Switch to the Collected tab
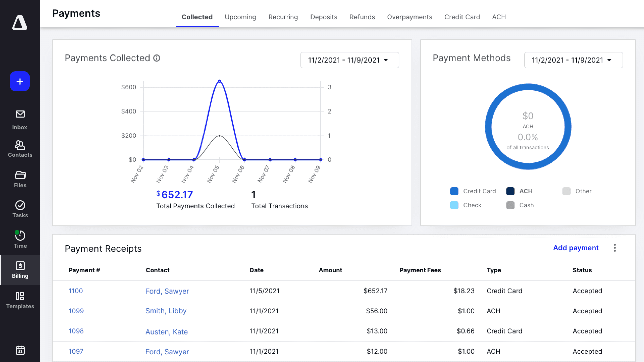644x362 pixels. pyautogui.click(x=197, y=17)
